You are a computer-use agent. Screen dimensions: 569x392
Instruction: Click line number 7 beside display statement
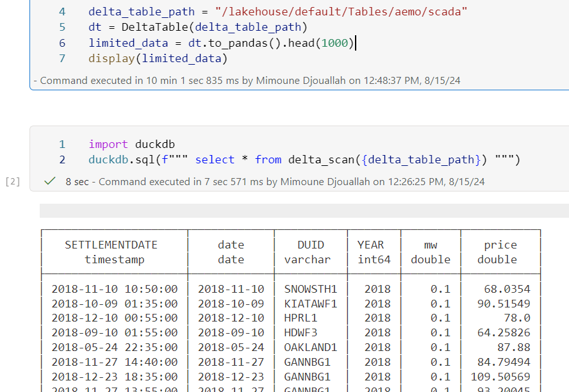(62, 58)
